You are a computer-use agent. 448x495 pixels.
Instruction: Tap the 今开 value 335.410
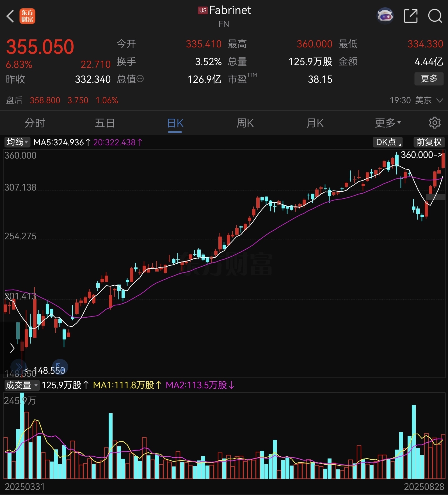point(204,44)
